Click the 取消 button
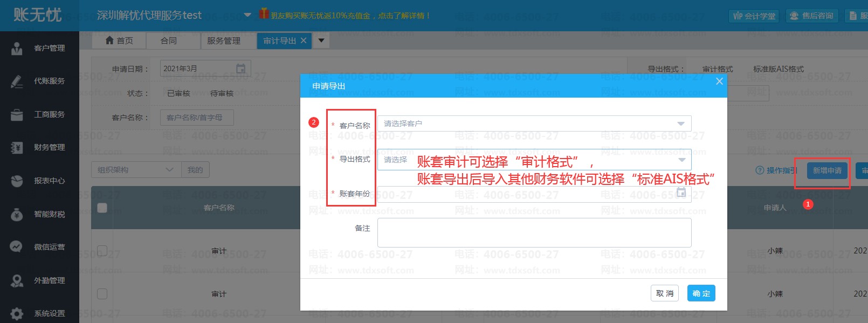 [x=665, y=293]
